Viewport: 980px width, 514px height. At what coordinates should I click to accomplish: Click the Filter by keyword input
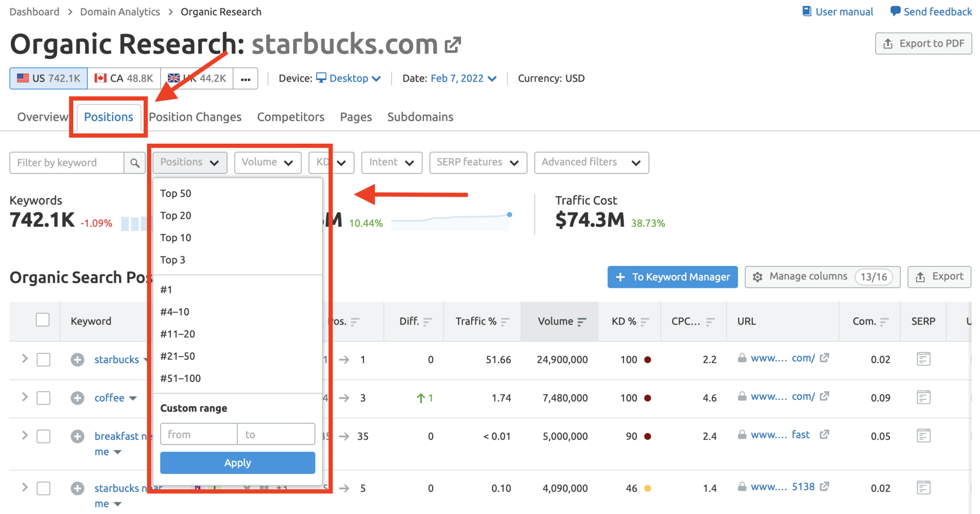[x=66, y=163]
